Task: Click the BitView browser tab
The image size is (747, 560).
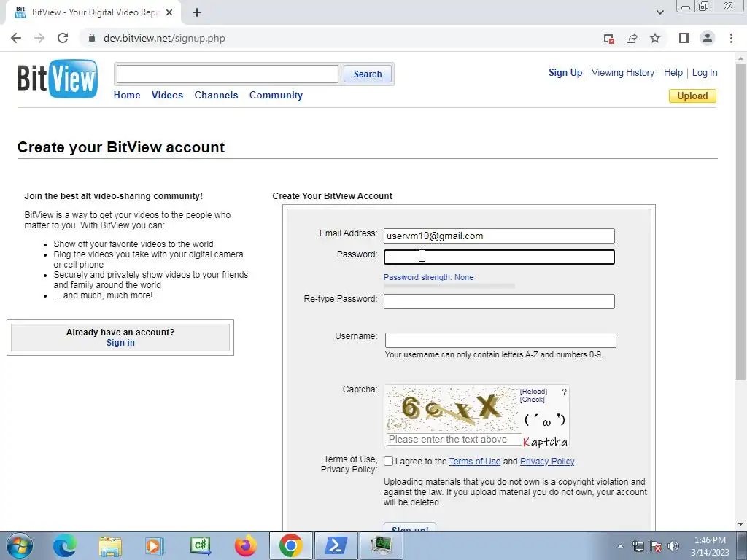Action: 93,12
